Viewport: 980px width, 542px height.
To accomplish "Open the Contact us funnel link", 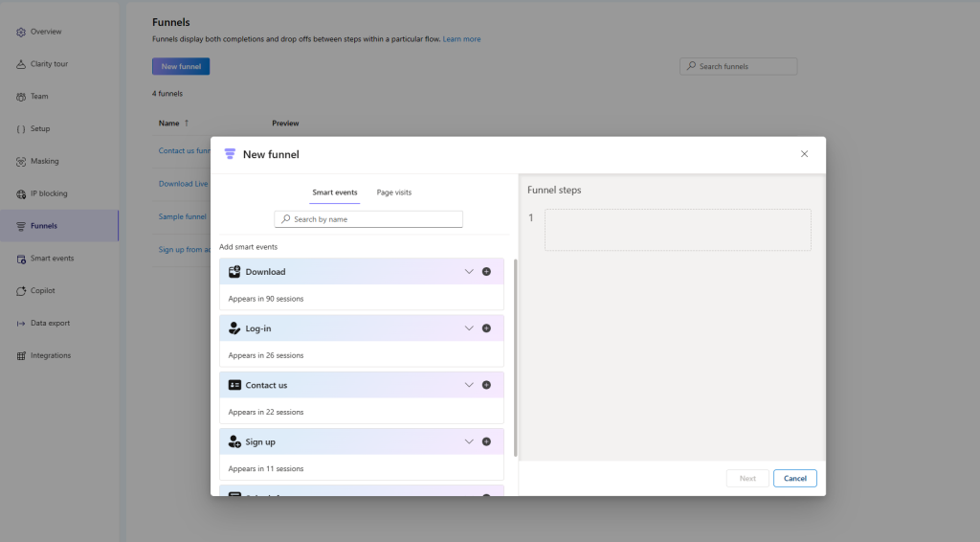I will coord(185,150).
